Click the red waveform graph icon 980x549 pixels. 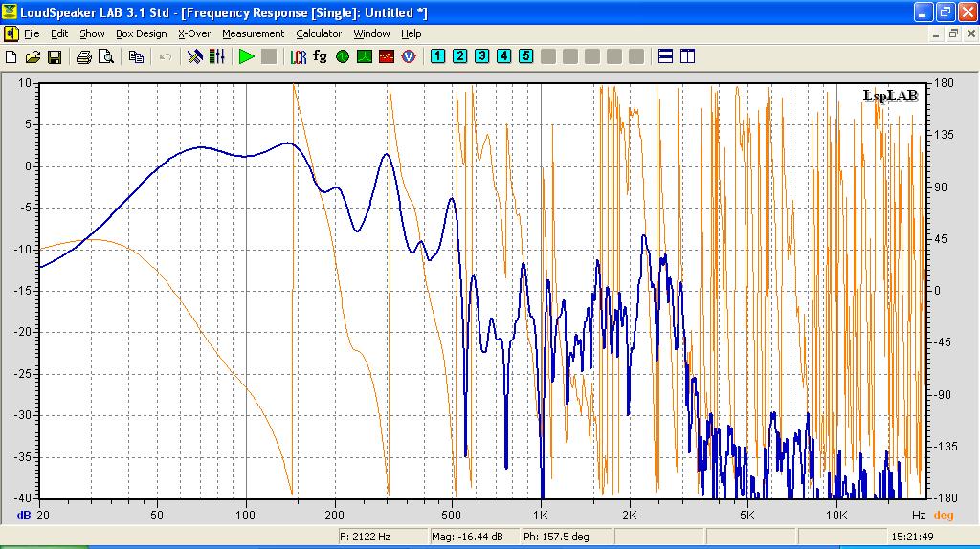pyautogui.click(x=387, y=56)
